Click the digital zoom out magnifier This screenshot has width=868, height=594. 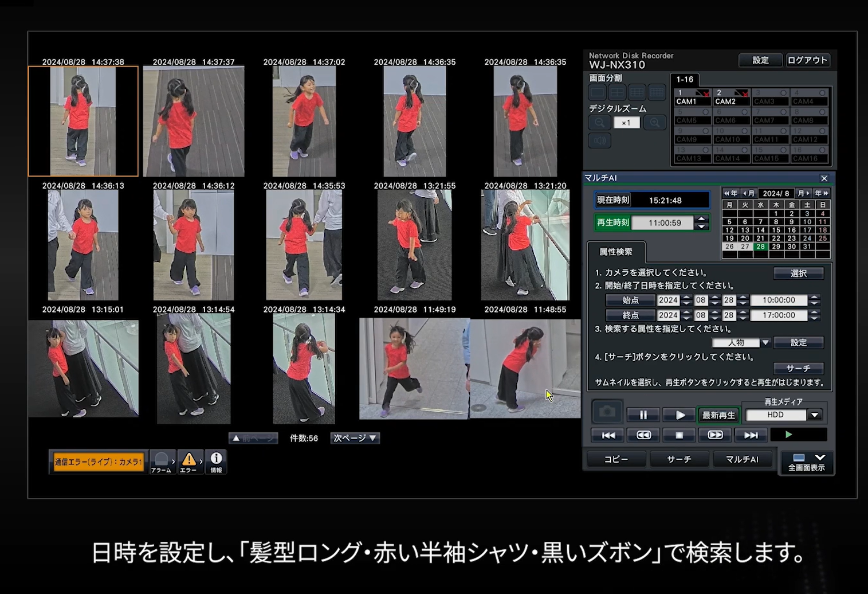coord(599,122)
